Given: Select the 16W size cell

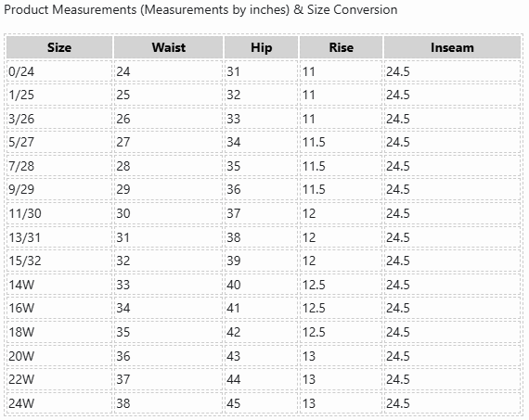Looking at the screenshot, I should 59,308.
